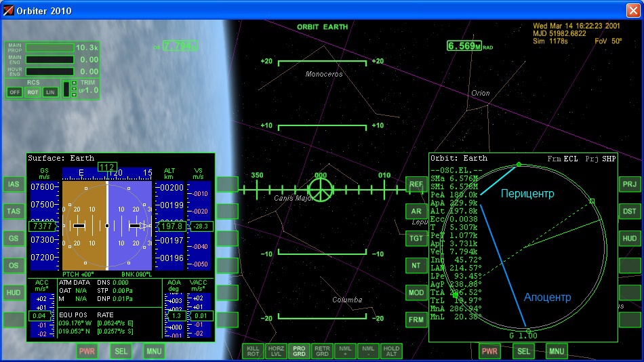The height and width of the screenshot is (362, 644).
Task: Click the prograde HUD marker
Action: (321, 190)
